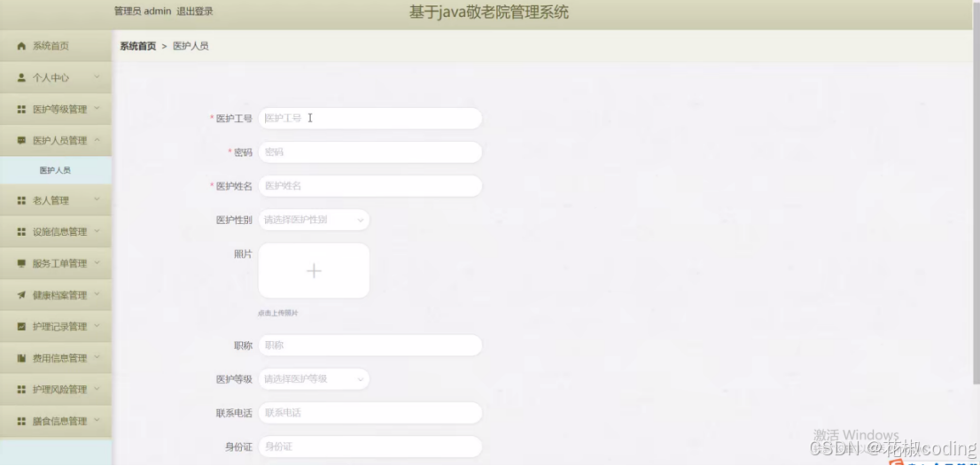Open the 医护性别 dropdown
Screen dimensions: 980x466
click(314, 220)
